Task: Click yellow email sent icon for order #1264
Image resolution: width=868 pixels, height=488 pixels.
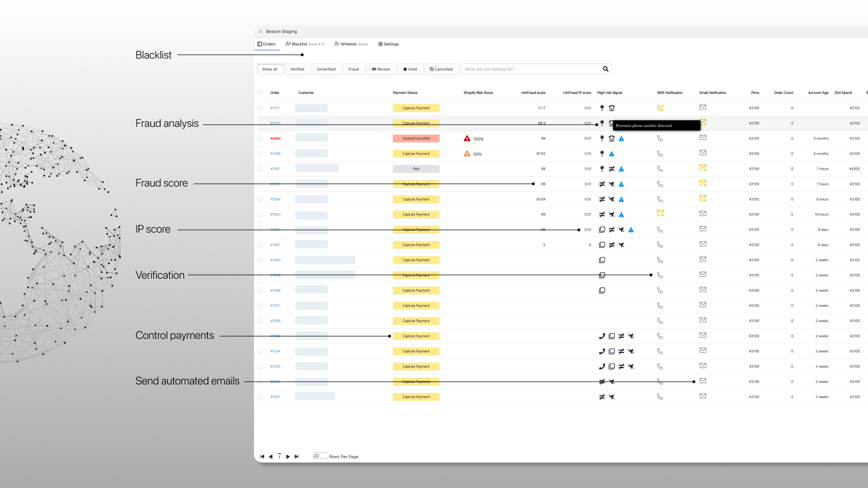Action: 703,198
